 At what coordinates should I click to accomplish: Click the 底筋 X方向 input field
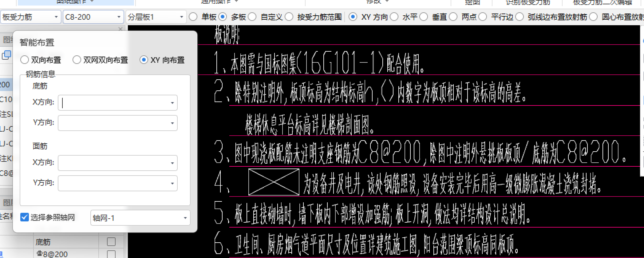point(118,103)
